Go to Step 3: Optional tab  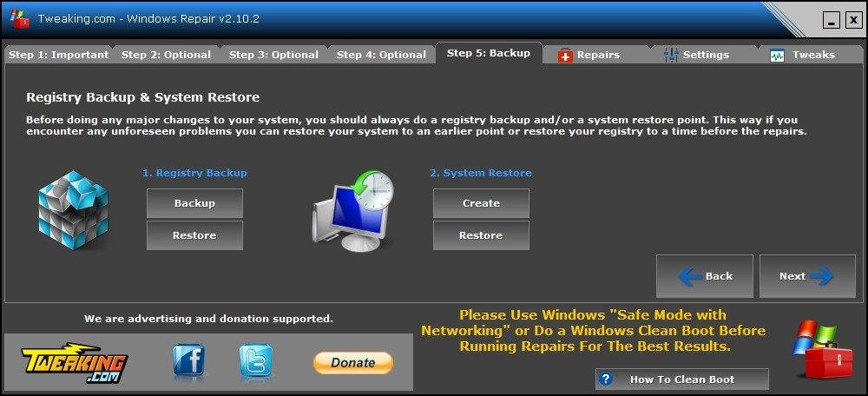click(x=273, y=55)
